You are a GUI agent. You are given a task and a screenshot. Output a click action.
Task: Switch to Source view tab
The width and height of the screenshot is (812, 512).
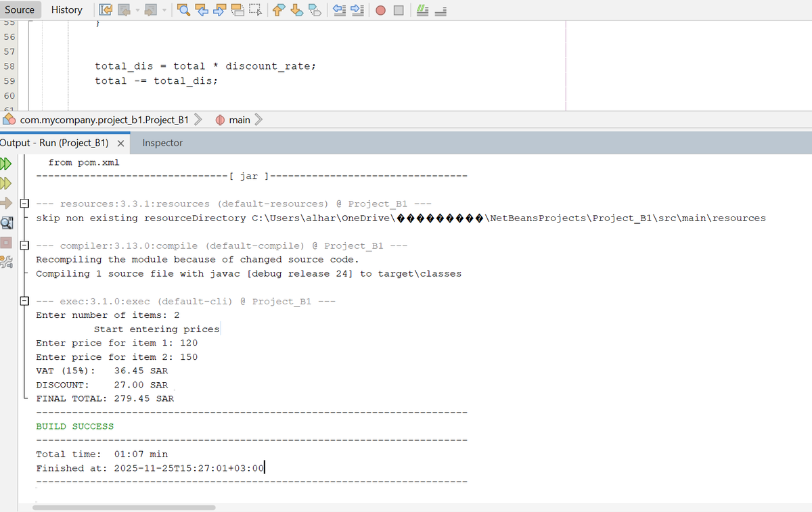tap(20, 9)
